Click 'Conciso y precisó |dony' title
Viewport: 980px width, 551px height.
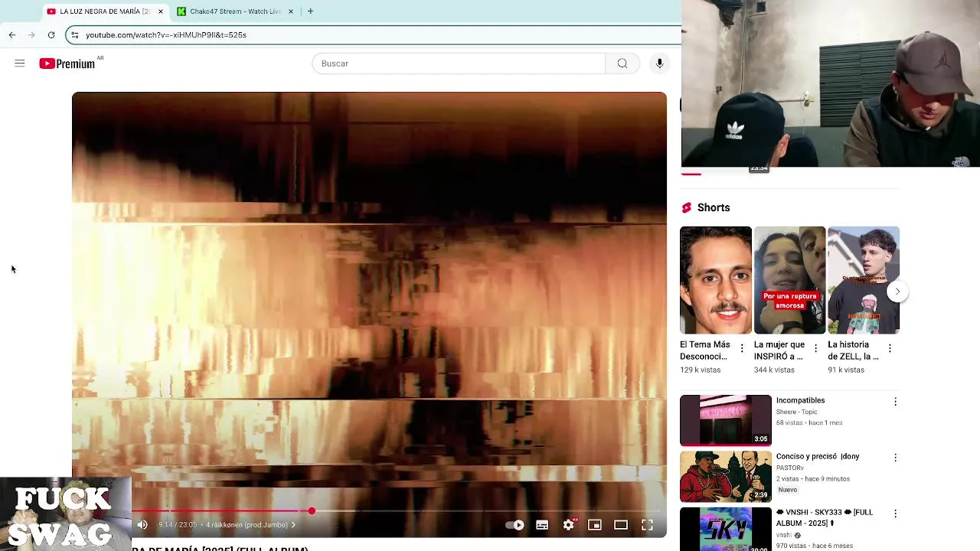pos(818,456)
